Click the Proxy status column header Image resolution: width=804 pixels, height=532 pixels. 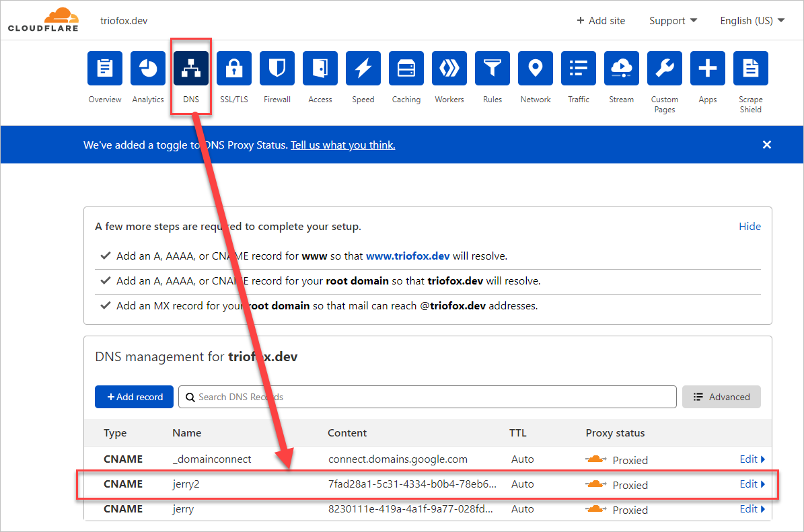point(616,433)
